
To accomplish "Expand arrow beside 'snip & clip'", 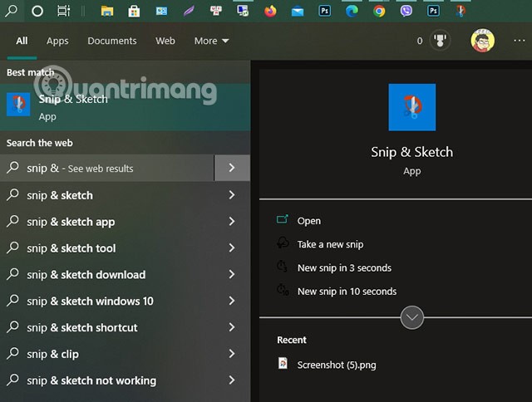I will (232, 354).
